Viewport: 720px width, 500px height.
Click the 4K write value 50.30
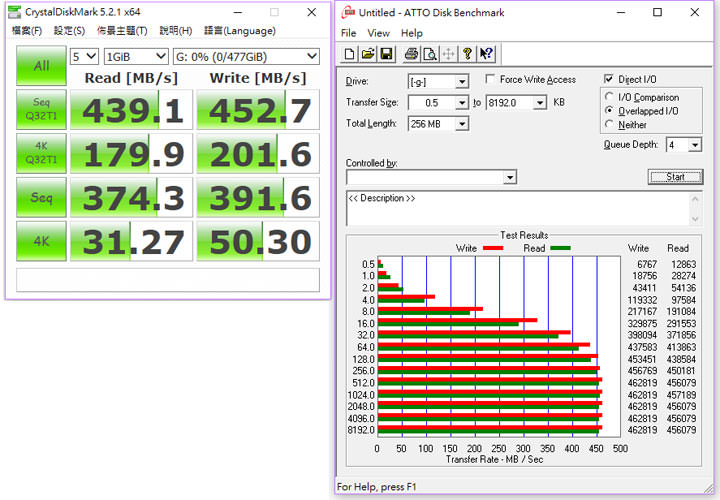(258, 241)
